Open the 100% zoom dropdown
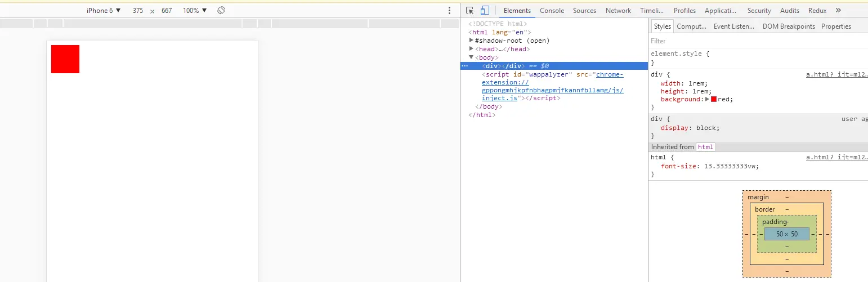 click(x=195, y=10)
